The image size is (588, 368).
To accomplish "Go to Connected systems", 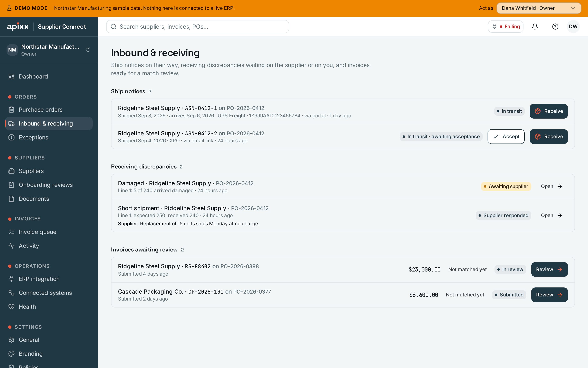I will tap(49, 293).
